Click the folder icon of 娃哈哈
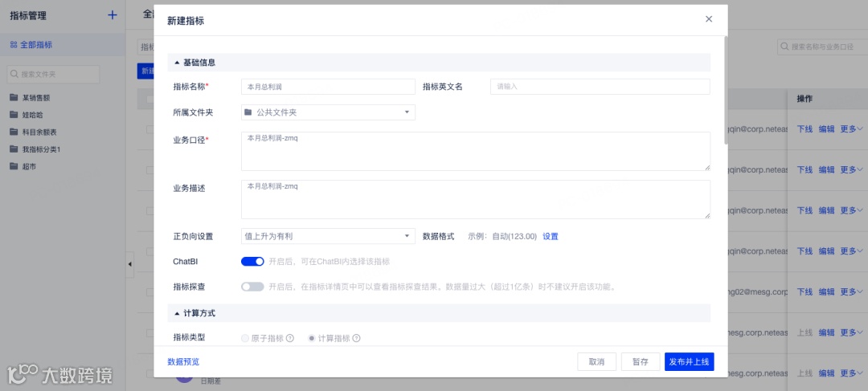868x391 pixels. pyautogui.click(x=14, y=115)
